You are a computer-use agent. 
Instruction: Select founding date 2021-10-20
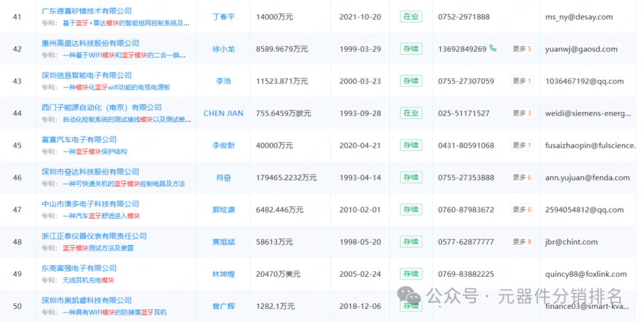tap(360, 17)
